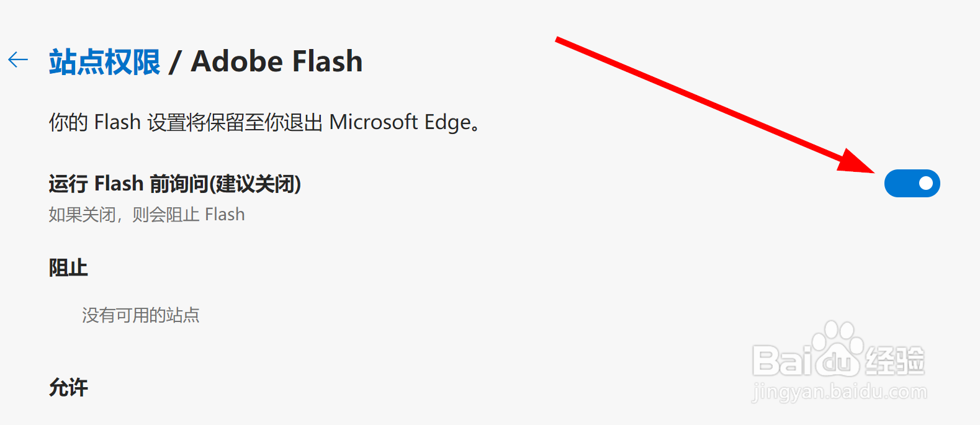Screen dimensions: 980x425
Task: Click the Bai letters of the watermark
Action: click(782, 360)
